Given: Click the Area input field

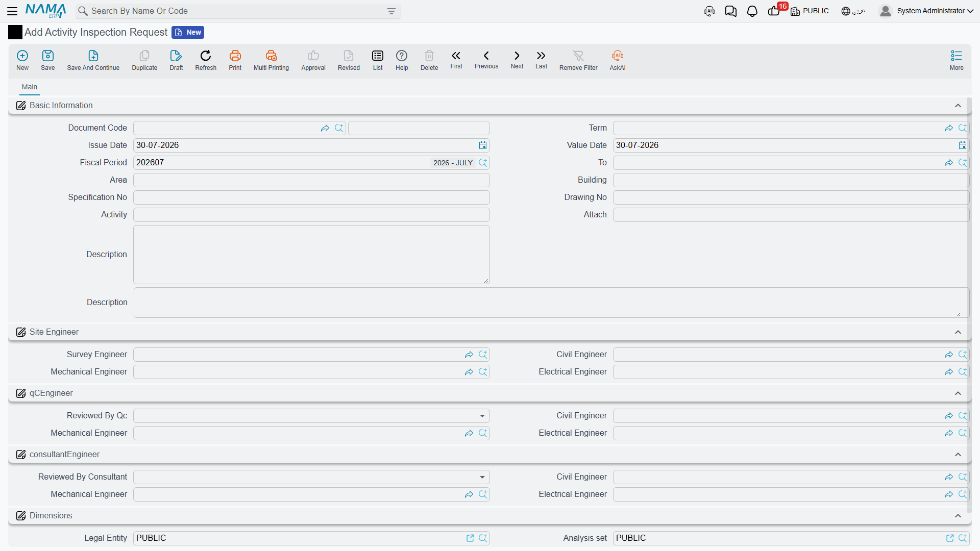Looking at the screenshot, I should tap(311, 180).
